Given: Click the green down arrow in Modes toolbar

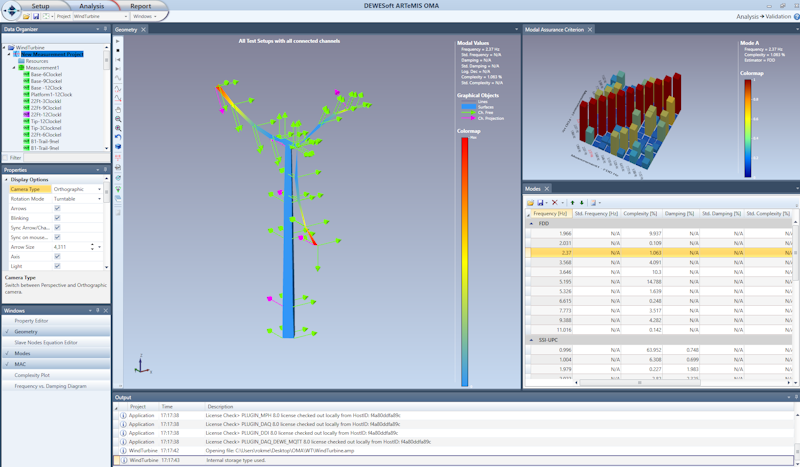Looking at the screenshot, I should tap(582, 203).
